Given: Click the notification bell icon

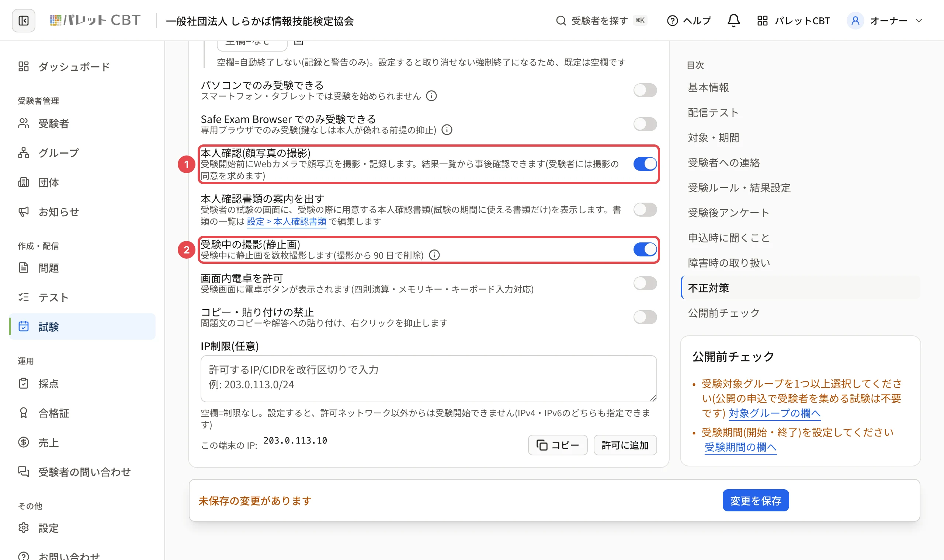Looking at the screenshot, I should coord(733,20).
